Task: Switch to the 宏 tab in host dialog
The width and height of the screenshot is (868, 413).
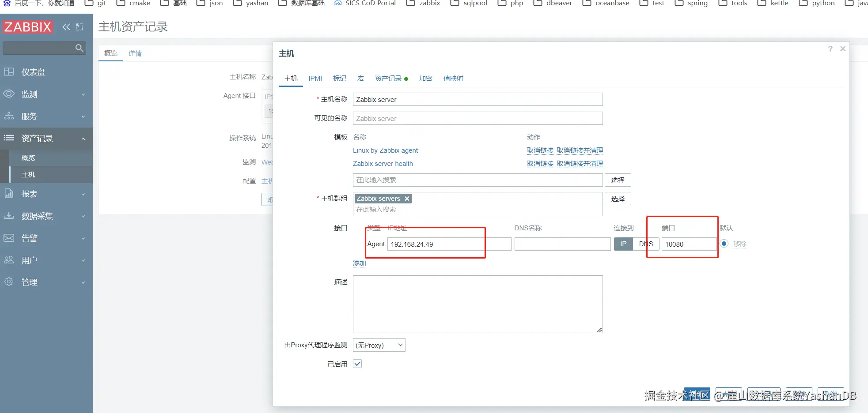Action: pos(361,79)
